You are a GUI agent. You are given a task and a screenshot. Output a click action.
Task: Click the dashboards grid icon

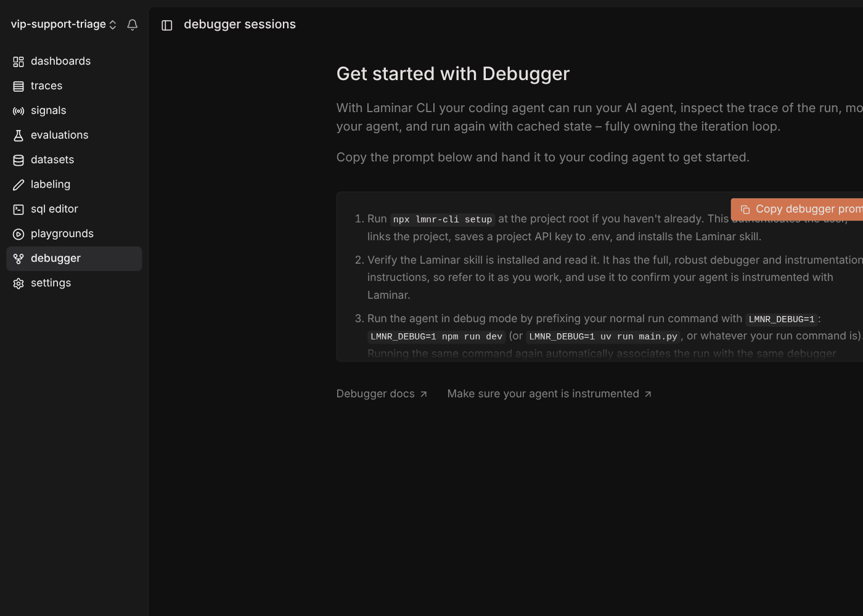click(x=18, y=62)
